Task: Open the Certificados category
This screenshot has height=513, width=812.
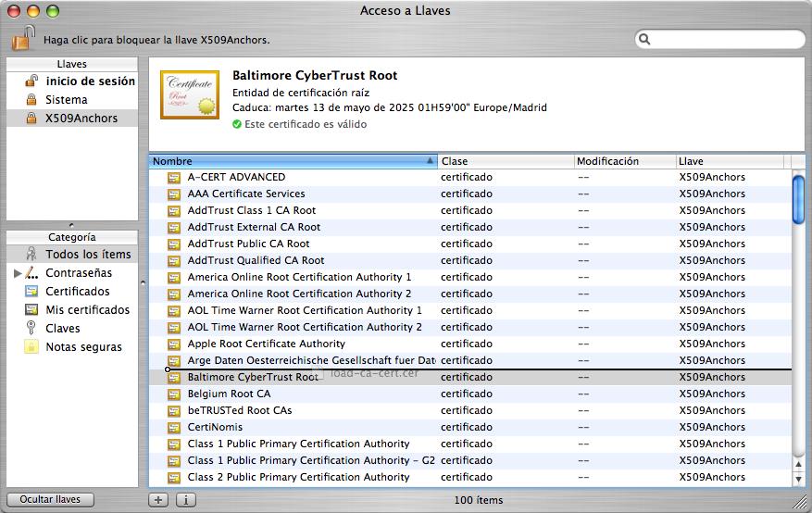Action: pos(72,291)
